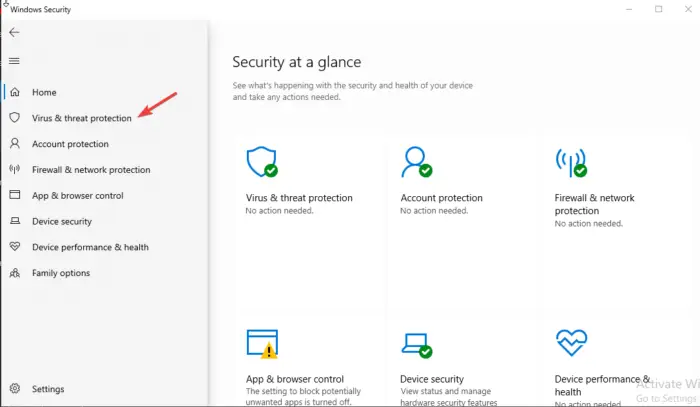The image size is (700, 407).
Task: Click the 'See what's happening with the security' description
Action: point(352,91)
